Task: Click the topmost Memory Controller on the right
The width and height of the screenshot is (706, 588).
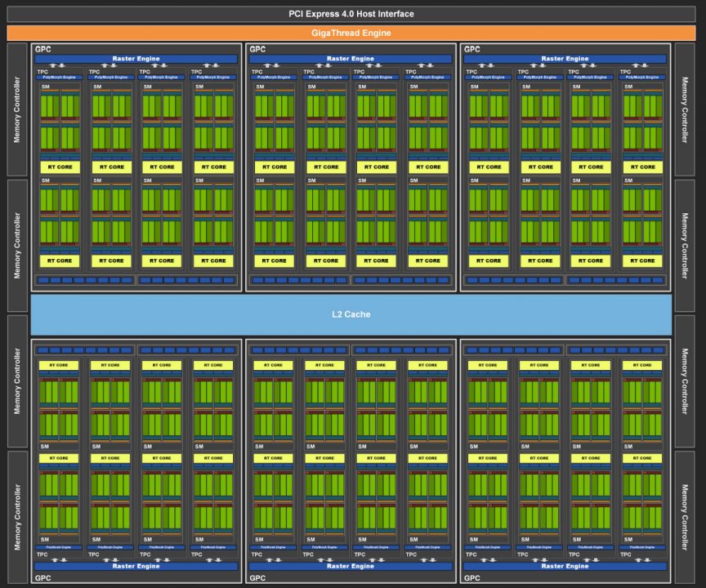Action: coord(686,109)
